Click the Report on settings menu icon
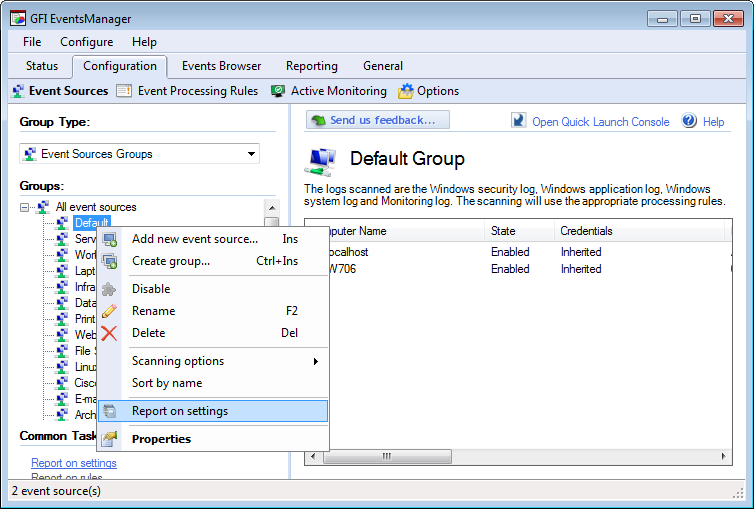The width and height of the screenshot is (754, 509). pyautogui.click(x=110, y=411)
